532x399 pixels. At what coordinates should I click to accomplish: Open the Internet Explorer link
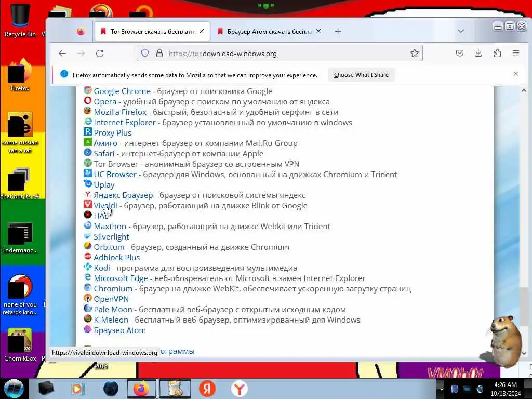124,123
